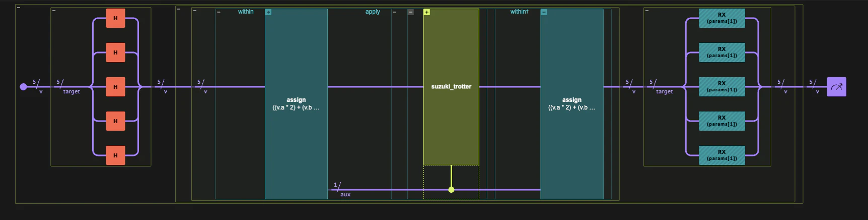
Task: Click the apply label
Action: pos(373,12)
